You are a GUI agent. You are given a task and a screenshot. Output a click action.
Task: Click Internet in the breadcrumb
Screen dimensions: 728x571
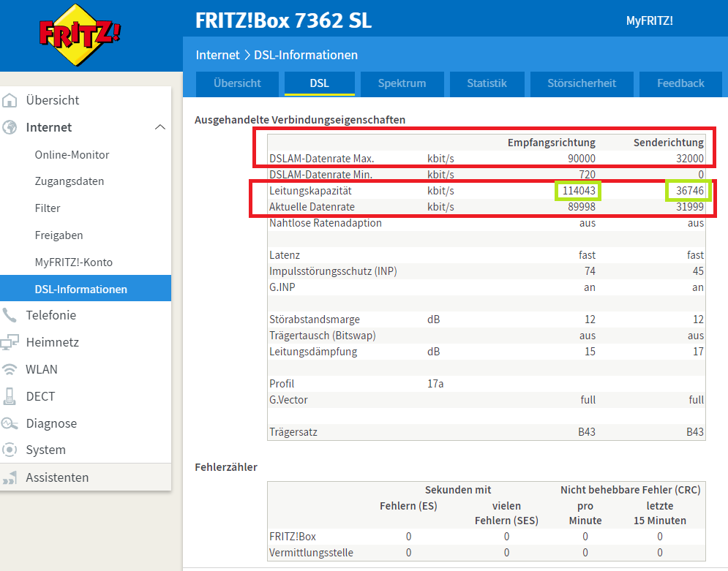(217, 55)
